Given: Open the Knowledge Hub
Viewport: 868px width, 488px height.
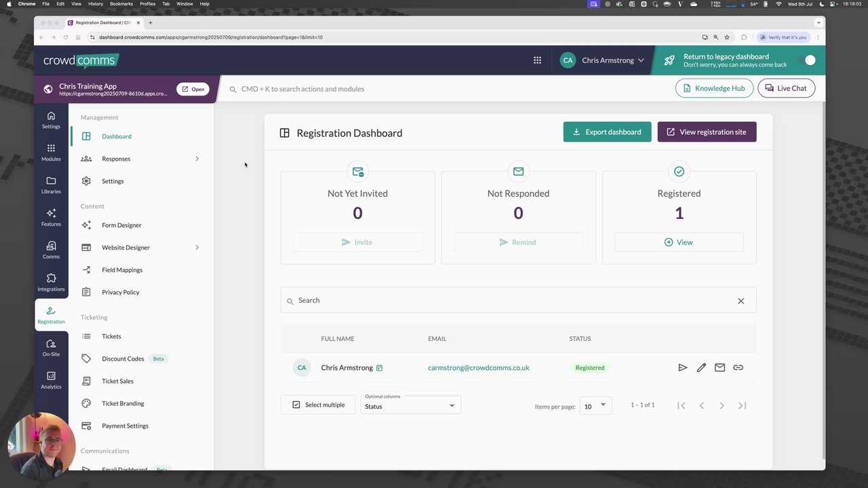Looking at the screenshot, I should click(x=714, y=88).
